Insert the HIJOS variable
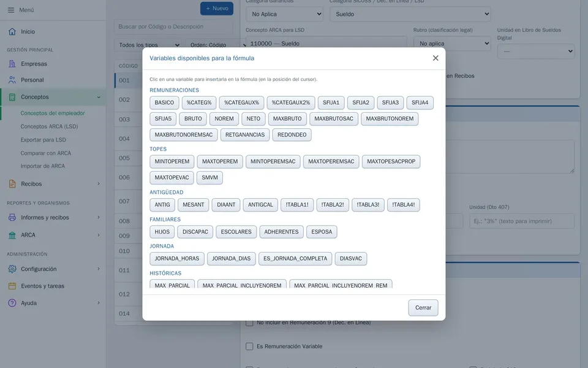This screenshot has height=368, width=588. pyautogui.click(x=162, y=232)
